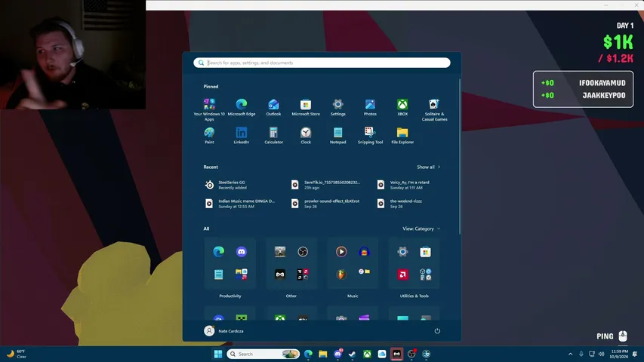The width and height of the screenshot is (644, 362).
Task: Open View: Category dropdown
Action: click(421, 229)
